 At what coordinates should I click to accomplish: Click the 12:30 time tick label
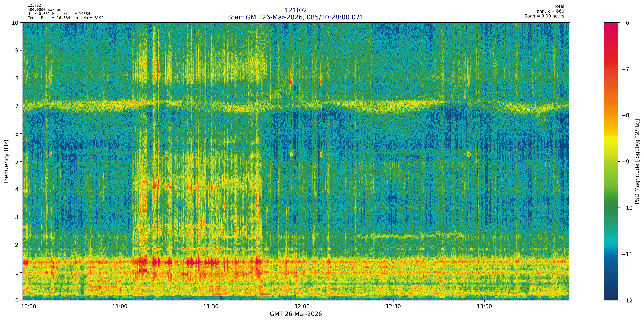393,306
